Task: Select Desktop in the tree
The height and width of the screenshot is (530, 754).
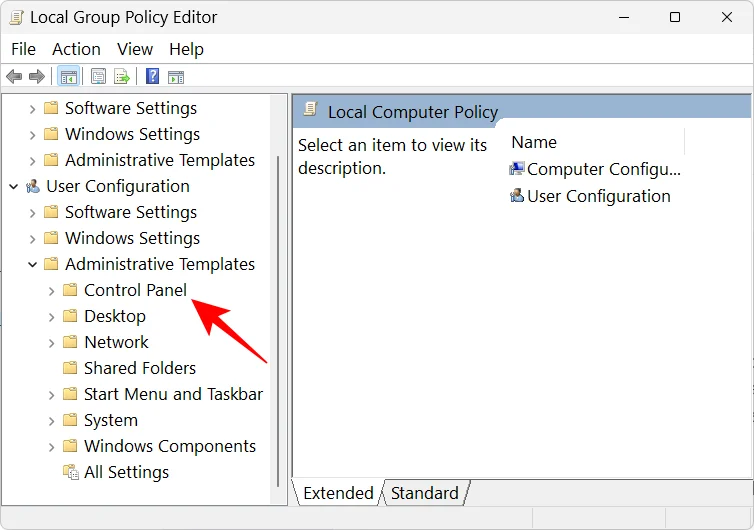Action: point(114,316)
